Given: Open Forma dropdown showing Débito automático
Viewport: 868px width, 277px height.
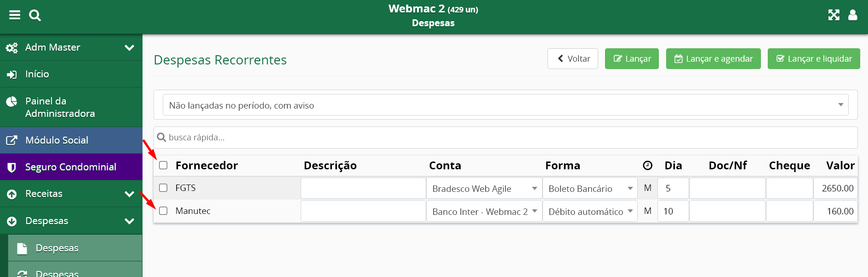Looking at the screenshot, I should [x=590, y=211].
